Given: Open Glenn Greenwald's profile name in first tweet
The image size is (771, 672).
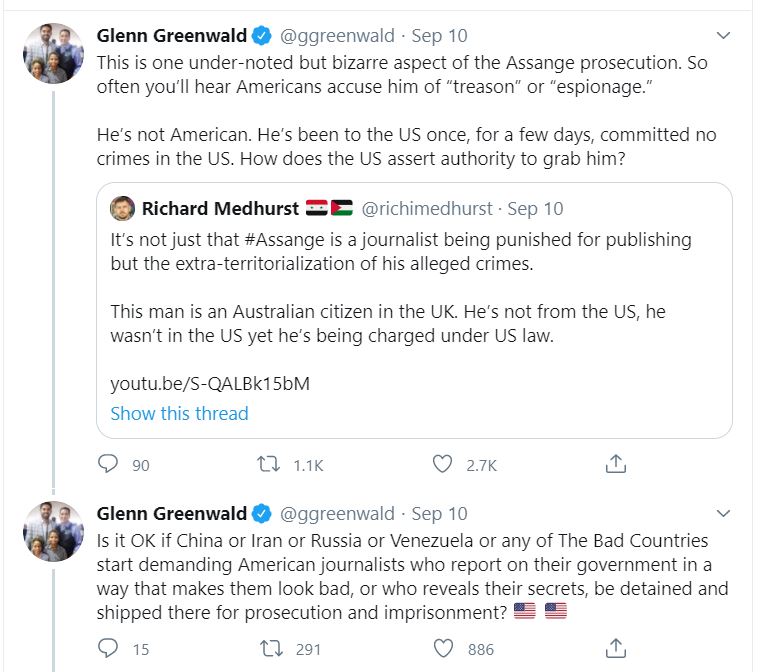Looking at the screenshot, I should [171, 36].
